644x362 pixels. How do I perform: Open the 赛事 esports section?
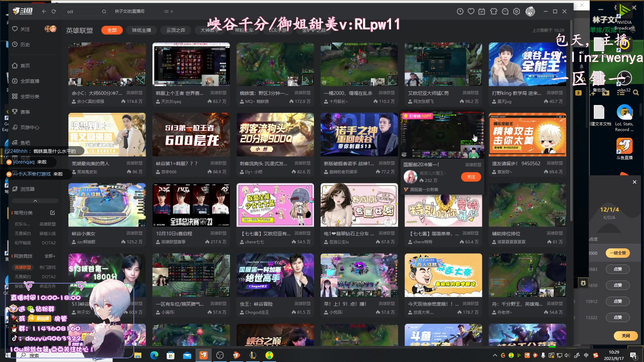point(22,112)
